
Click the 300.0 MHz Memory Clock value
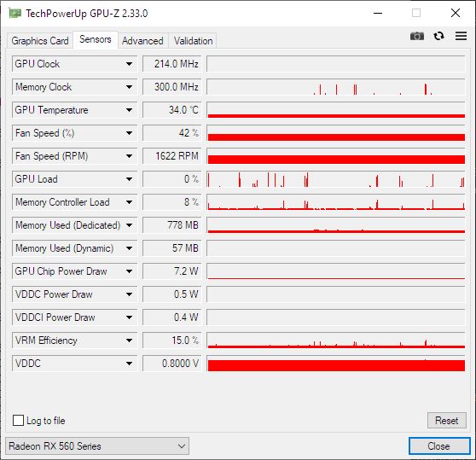coord(171,87)
